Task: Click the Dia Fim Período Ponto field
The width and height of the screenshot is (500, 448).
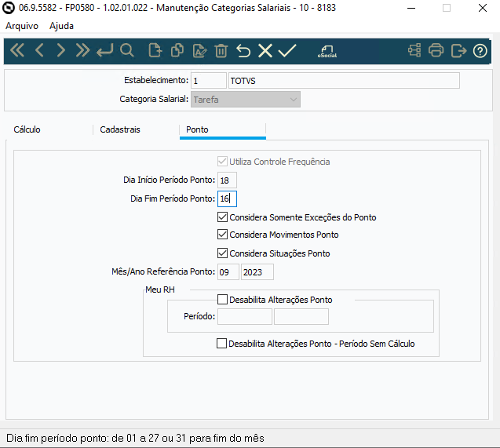Action: pyautogui.click(x=227, y=199)
